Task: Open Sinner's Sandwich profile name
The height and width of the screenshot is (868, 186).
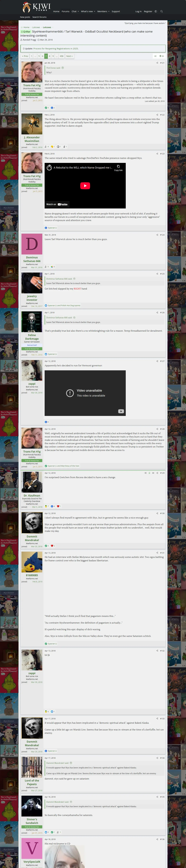Action: [32, 821]
